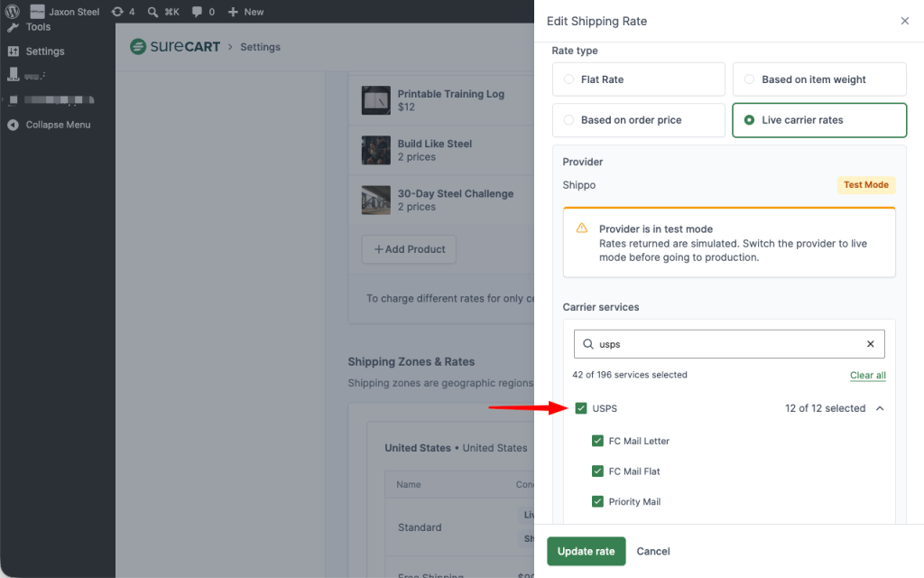Open the 30-Day Steel Challenge thumbnail
This screenshot has height=578, width=924.
[376, 200]
